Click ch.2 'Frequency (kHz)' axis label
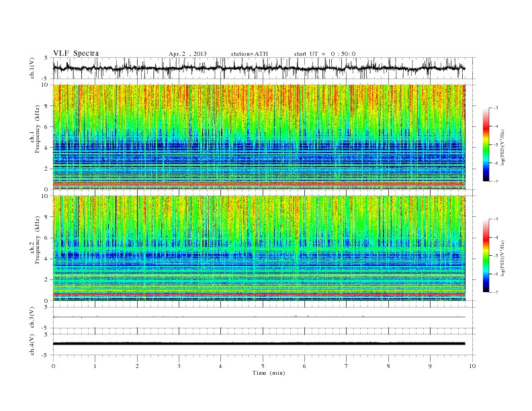 click(38, 240)
